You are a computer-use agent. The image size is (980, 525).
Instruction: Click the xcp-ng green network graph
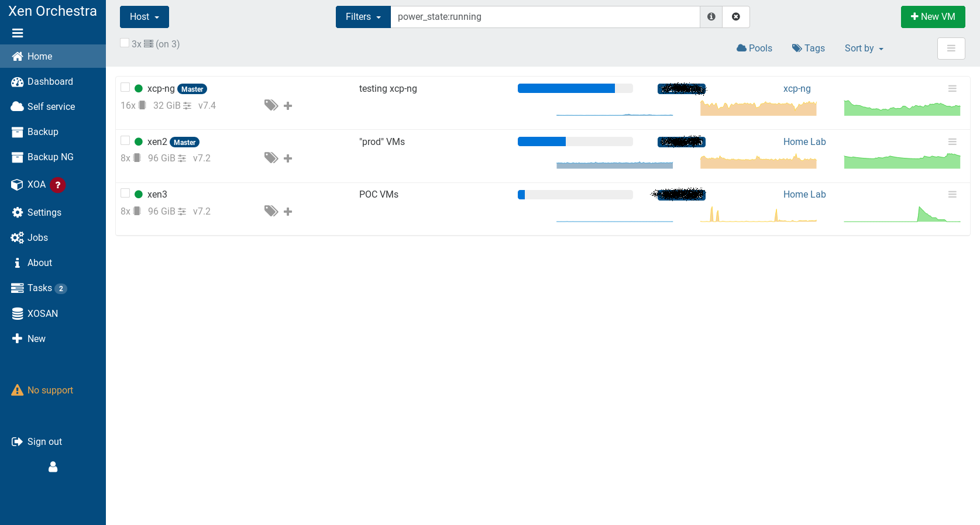(x=902, y=108)
